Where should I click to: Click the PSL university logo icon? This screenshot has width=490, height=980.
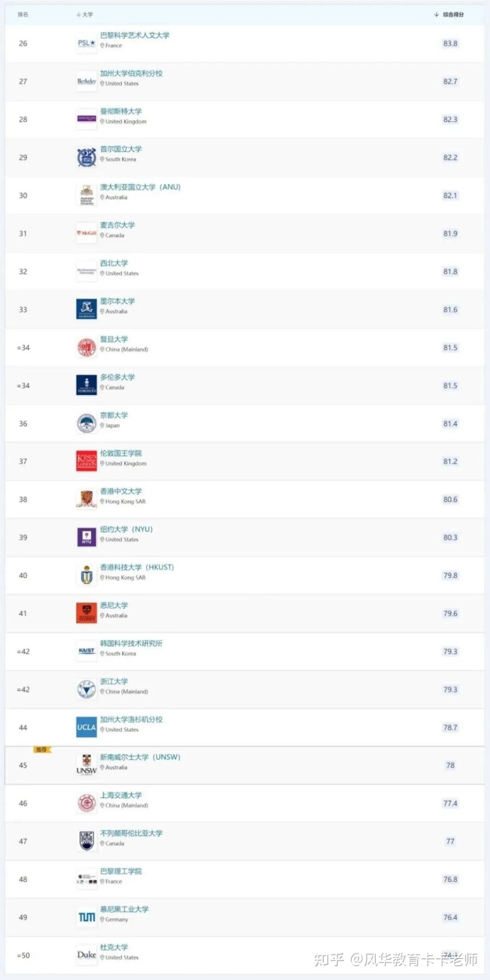[x=87, y=43]
